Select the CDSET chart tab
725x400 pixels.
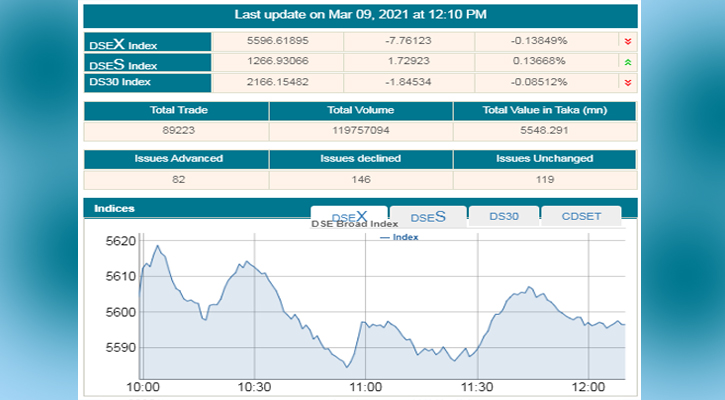(581, 216)
